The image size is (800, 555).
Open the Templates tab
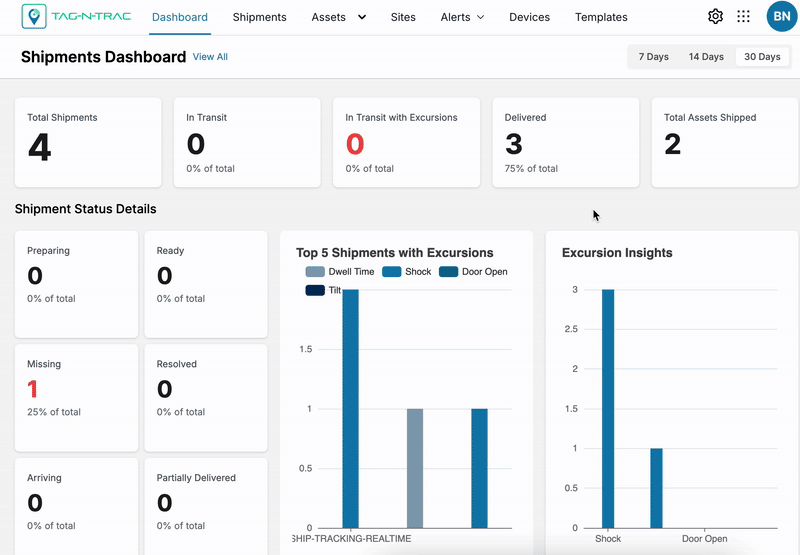click(601, 17)
